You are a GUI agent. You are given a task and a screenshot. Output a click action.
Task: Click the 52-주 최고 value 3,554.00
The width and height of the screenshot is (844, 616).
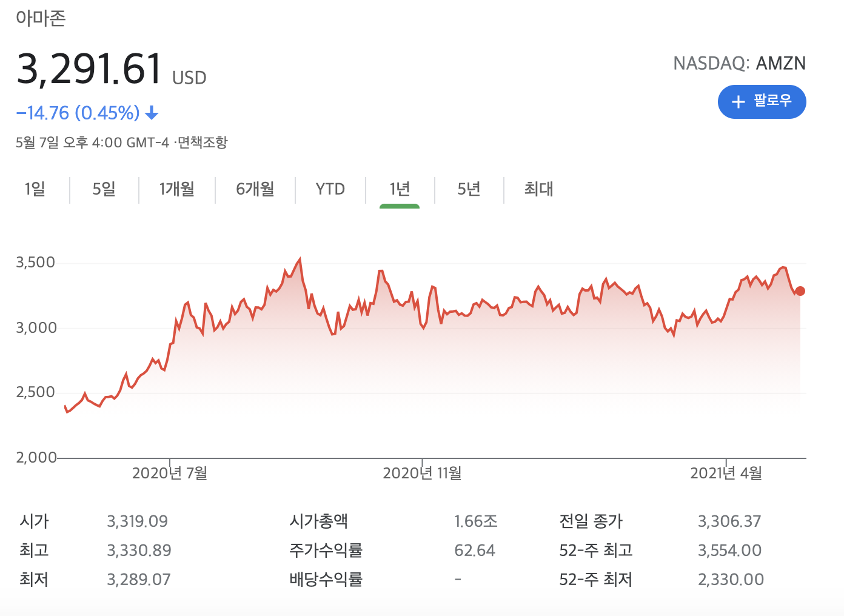[x=729, y=551]
